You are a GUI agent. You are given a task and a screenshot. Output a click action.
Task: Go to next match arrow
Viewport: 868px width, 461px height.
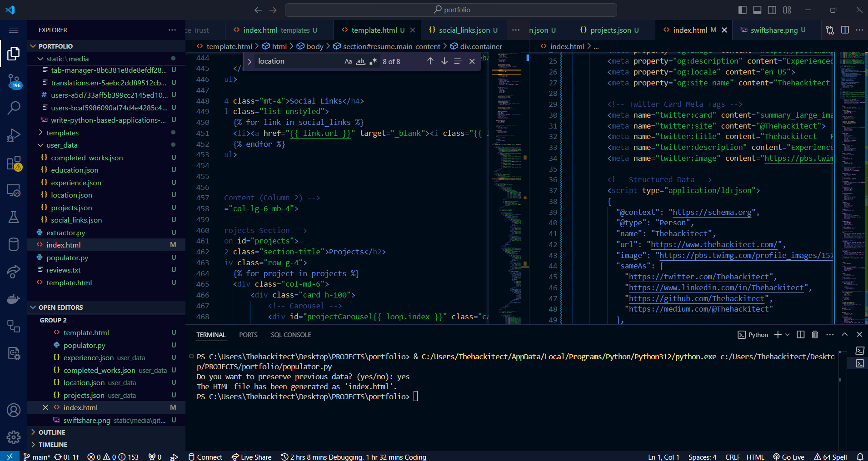click(x=444, y=61)
